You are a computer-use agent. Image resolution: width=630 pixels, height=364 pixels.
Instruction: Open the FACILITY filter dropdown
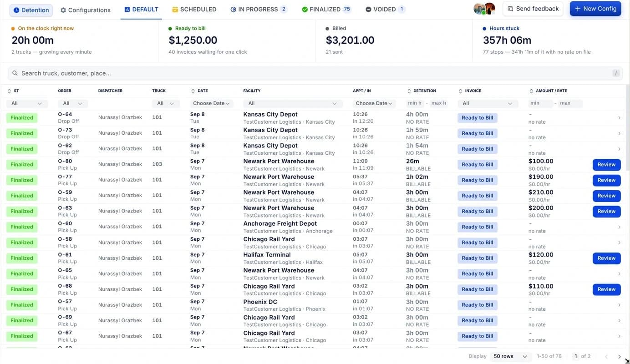(x=293, y=103)
